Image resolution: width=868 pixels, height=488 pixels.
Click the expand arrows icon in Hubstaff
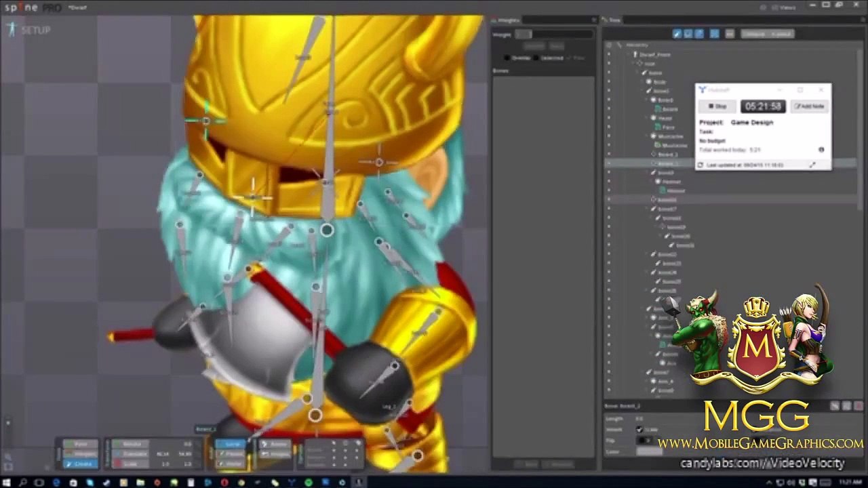[812, 165]
